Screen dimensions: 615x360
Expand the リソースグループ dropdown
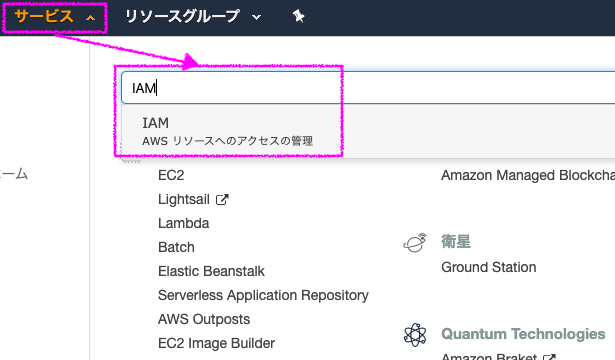point(257,17)
